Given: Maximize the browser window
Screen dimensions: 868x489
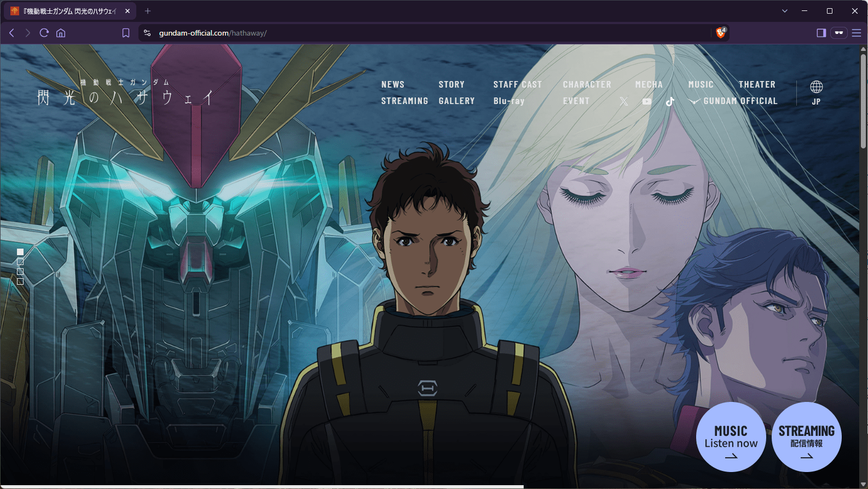Looking at the screenshot, I should (x=830, y=11).
